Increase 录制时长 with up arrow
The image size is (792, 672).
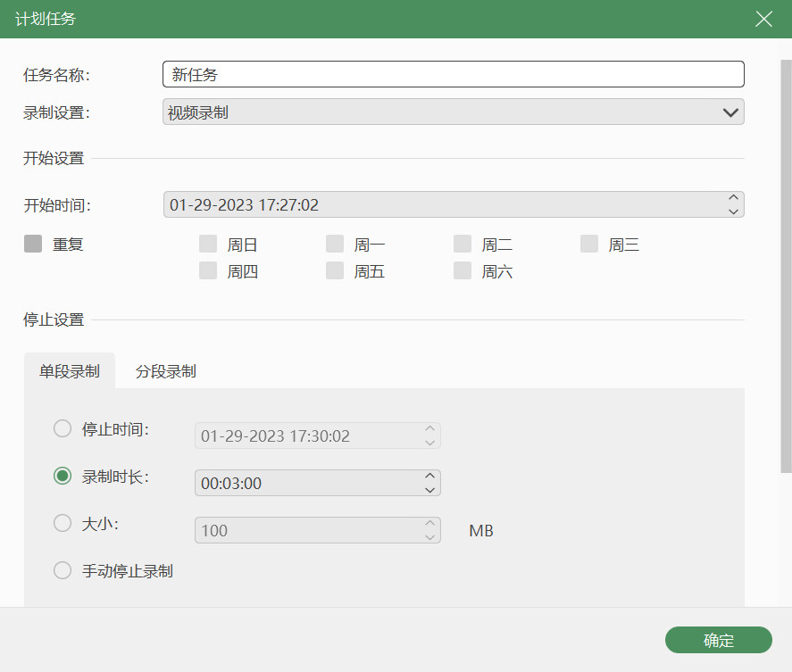coord(429,476)
